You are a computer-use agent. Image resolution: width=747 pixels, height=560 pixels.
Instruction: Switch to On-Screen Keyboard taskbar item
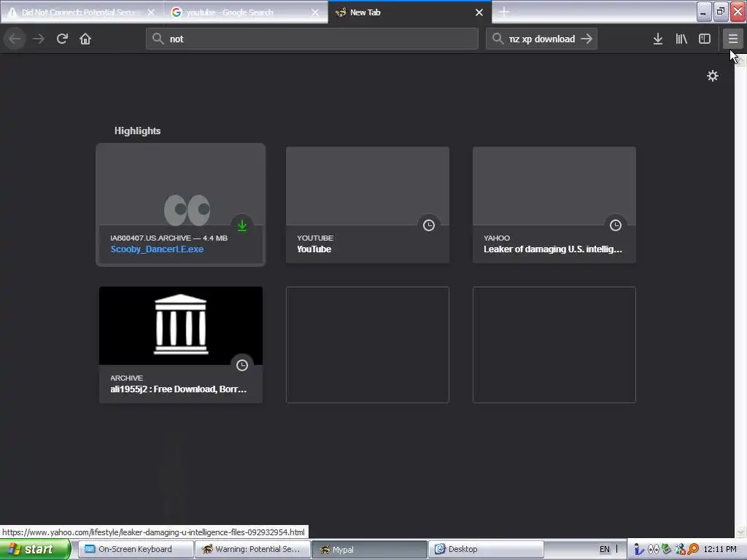(135, 549)
